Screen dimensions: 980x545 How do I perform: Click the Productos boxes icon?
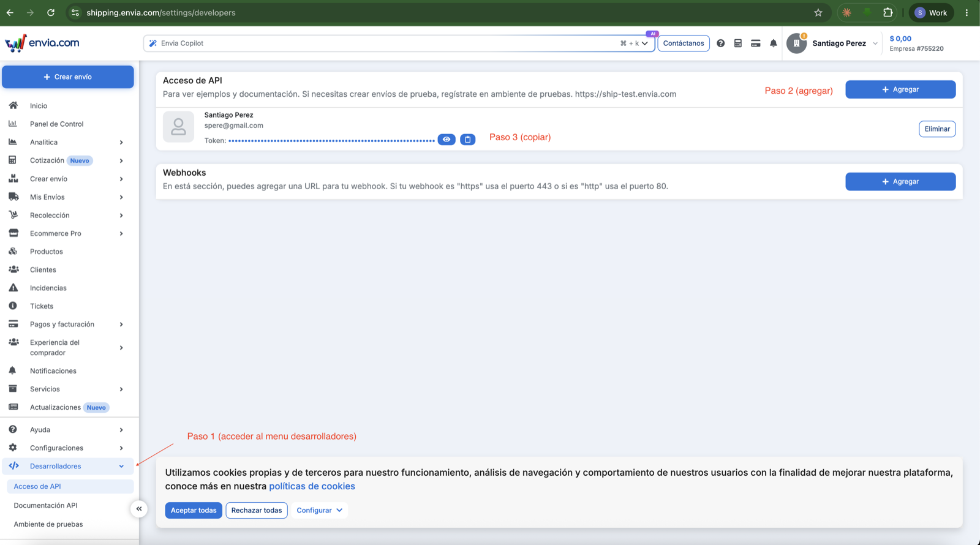tap(13, 251)
